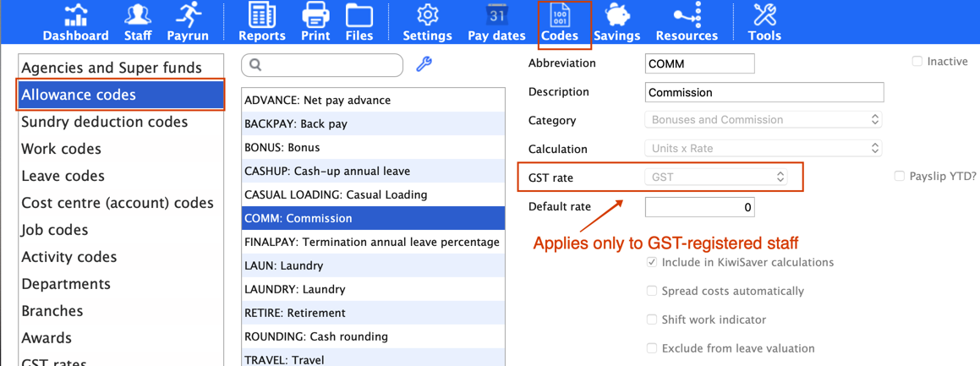Select Awards in sidebar
Image resolution: width=980 pixels, height=366 pixels.
[121, 338]
